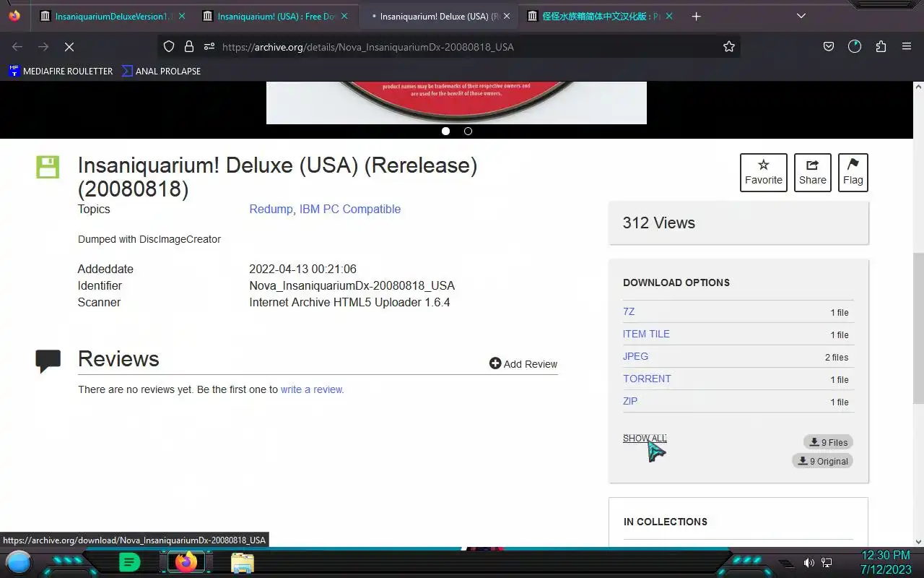
Task: Download all 9 Files
Action: click(x=828, y=442)
